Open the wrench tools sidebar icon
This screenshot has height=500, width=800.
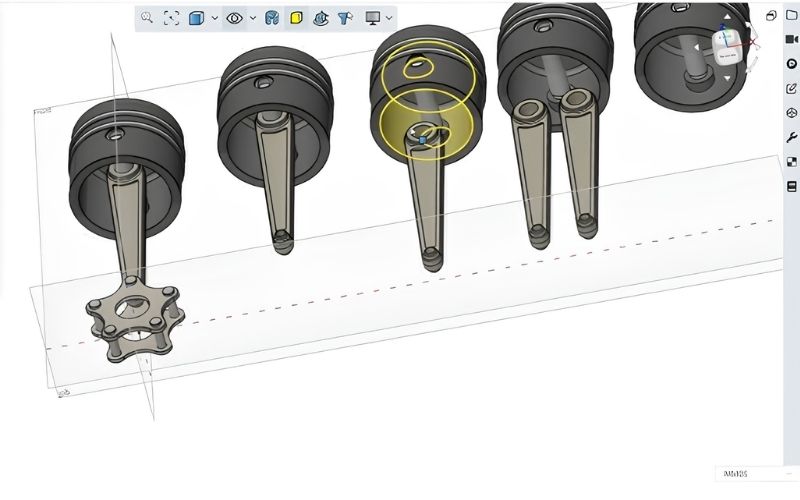click(792, 138)
